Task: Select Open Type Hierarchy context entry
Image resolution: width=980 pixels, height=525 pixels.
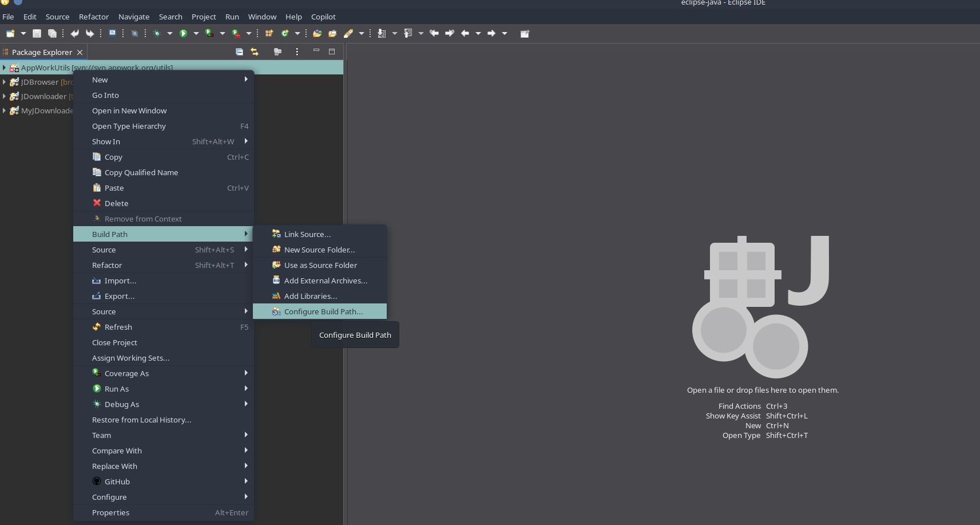Action: coord(164,126)
